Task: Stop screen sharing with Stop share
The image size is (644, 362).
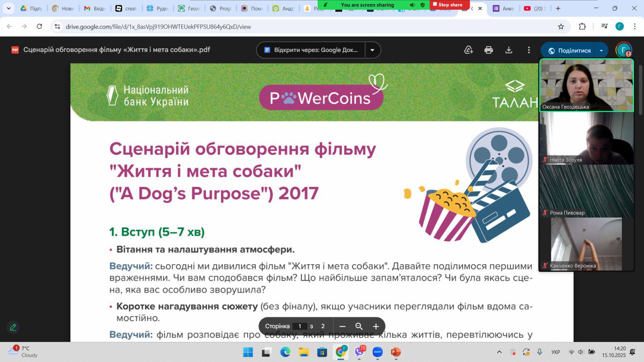Action: [449, 5]
